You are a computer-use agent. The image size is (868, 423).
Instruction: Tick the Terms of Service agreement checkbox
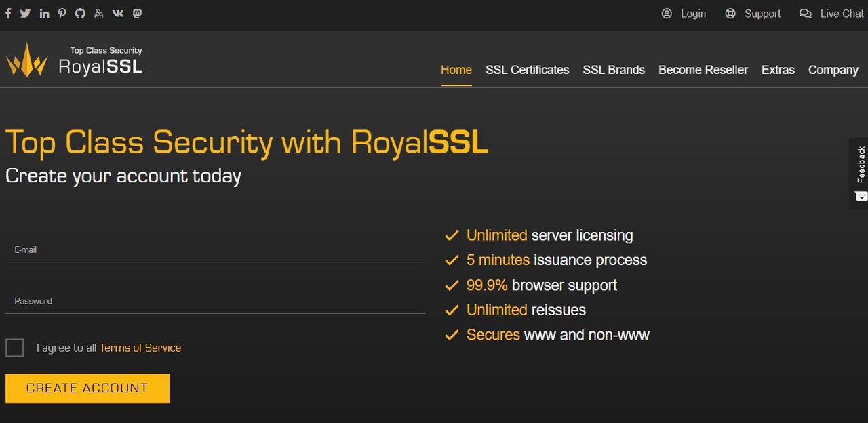click(x=14, y=348)
